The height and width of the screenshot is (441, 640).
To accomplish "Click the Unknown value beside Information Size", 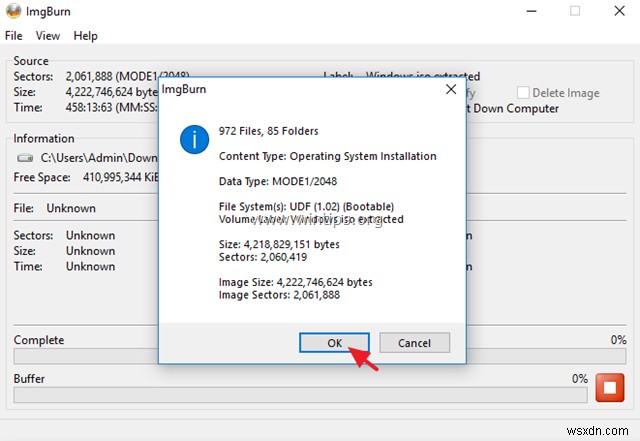I will coord(90,251).
